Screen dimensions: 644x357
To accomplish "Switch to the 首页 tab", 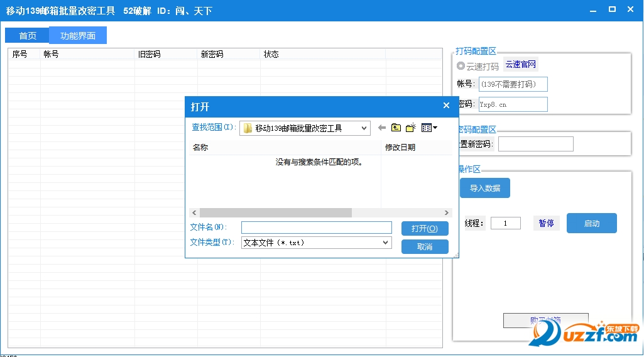I will (x=28, y=36).
